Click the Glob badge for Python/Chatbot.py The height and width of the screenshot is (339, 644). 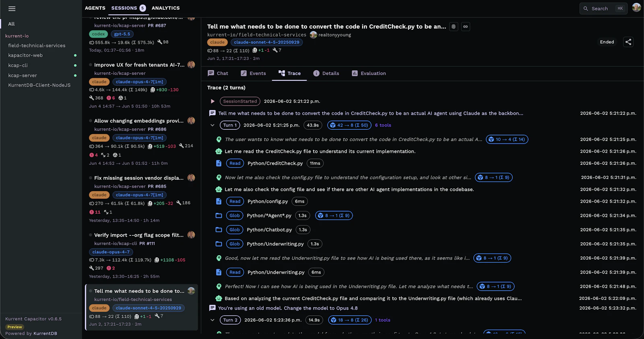pos(235,230)
